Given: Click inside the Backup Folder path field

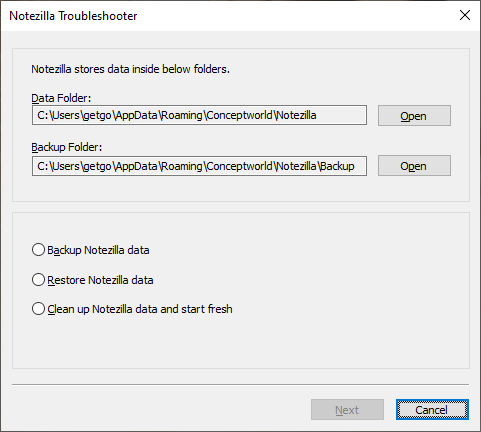Looking at the screenshot, I should (199, 166).
